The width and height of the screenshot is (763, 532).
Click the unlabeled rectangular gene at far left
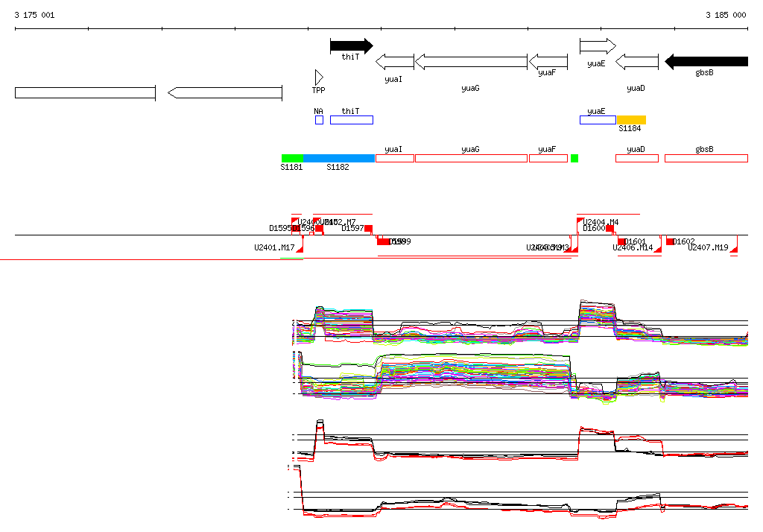tap(85, 92)
